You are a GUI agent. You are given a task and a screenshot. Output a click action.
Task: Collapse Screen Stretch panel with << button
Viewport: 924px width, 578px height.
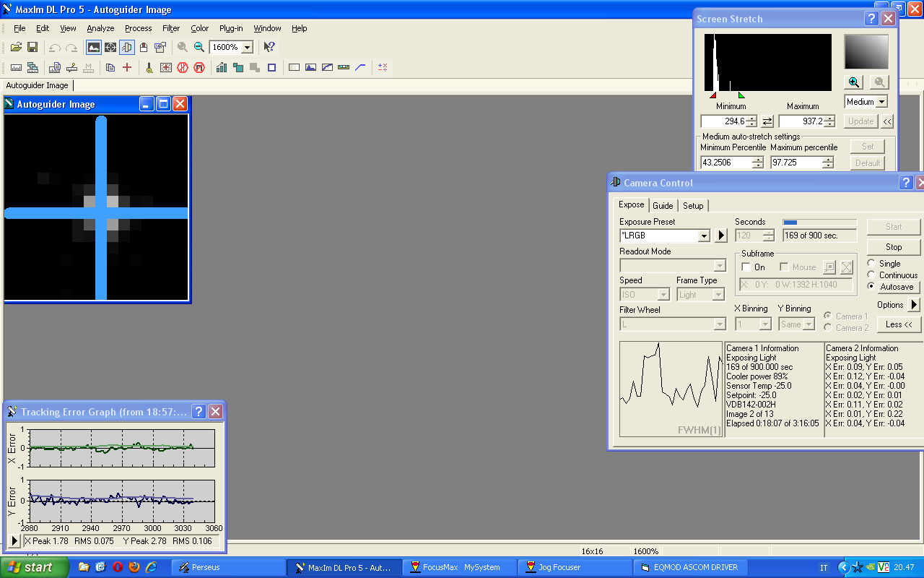[x=887, y=121]
